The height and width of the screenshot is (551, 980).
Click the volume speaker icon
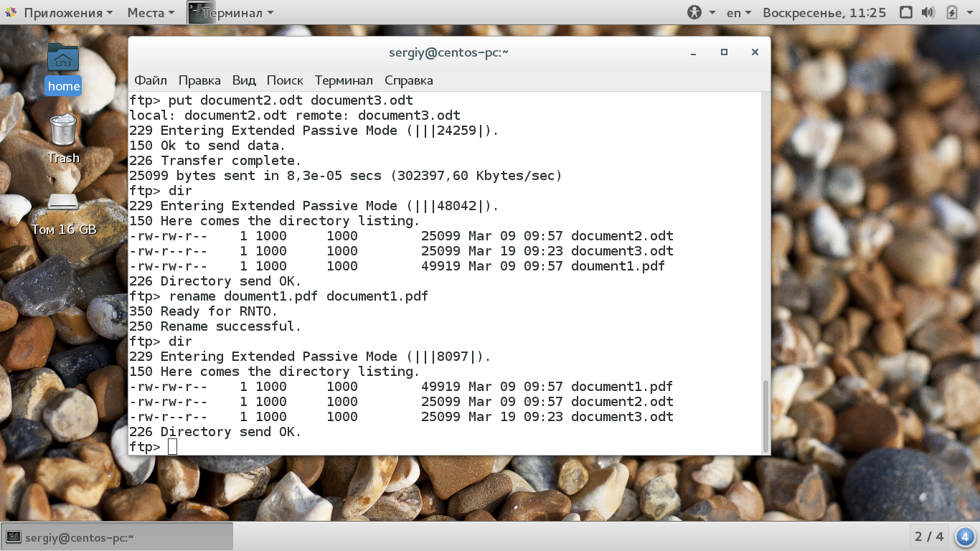point(928,12)
